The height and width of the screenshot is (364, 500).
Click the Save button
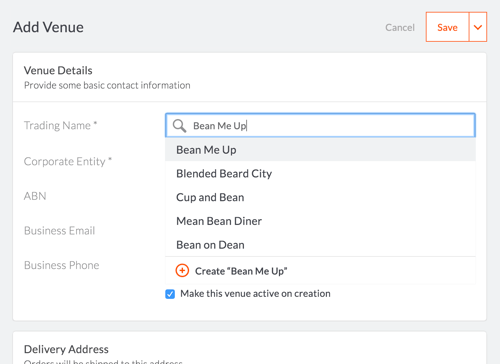[447, 27]
